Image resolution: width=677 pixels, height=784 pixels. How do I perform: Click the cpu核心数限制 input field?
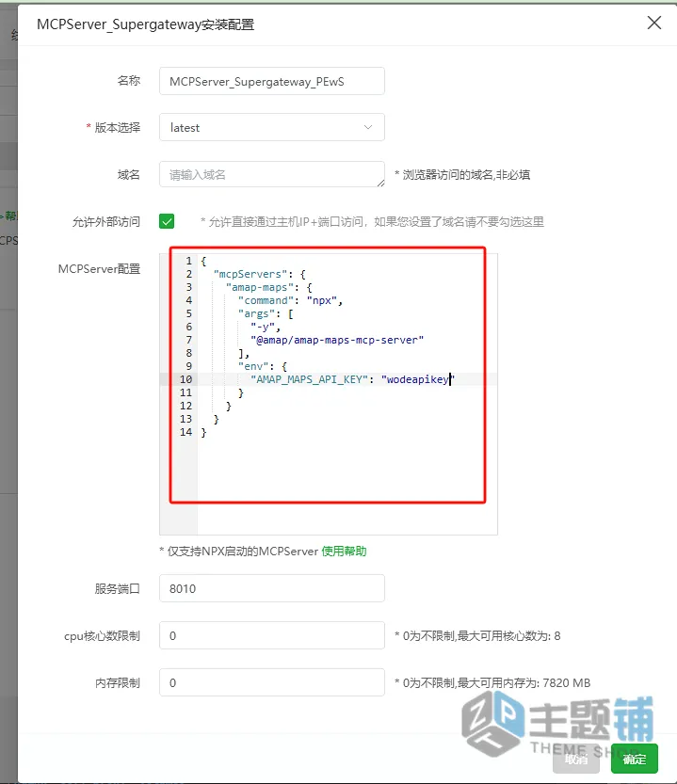click(272, 635)
